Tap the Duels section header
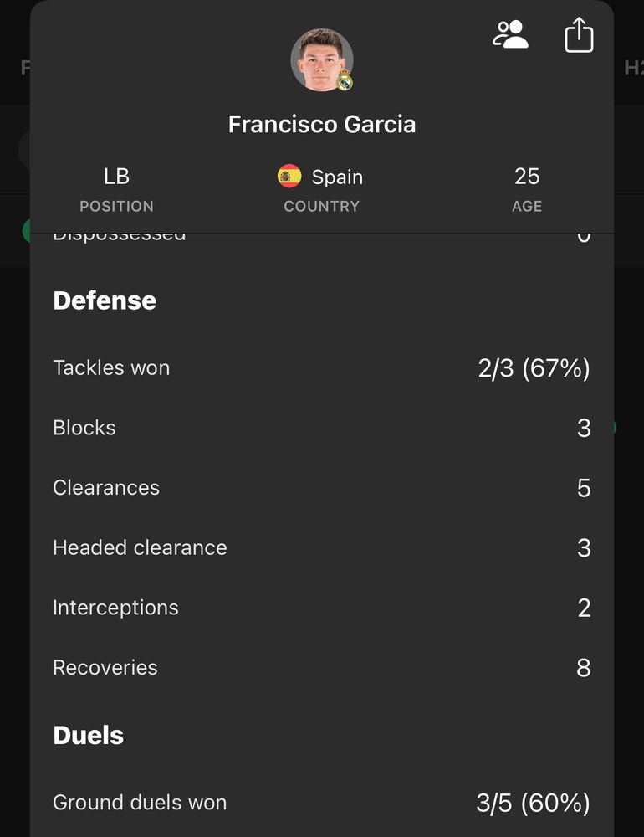 point(89,735)
